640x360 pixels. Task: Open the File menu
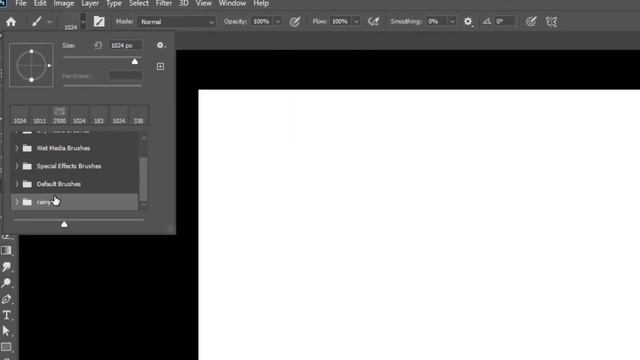coord(21,4)
